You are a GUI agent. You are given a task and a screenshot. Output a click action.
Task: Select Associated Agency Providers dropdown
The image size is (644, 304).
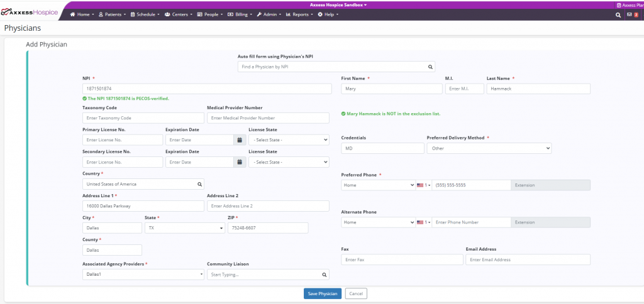(x=143, y=274)
